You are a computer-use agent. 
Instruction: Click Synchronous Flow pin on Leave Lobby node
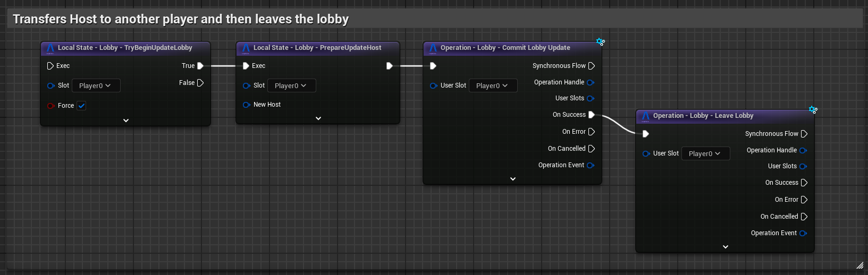pyautogui.click(x=804, y=134)
